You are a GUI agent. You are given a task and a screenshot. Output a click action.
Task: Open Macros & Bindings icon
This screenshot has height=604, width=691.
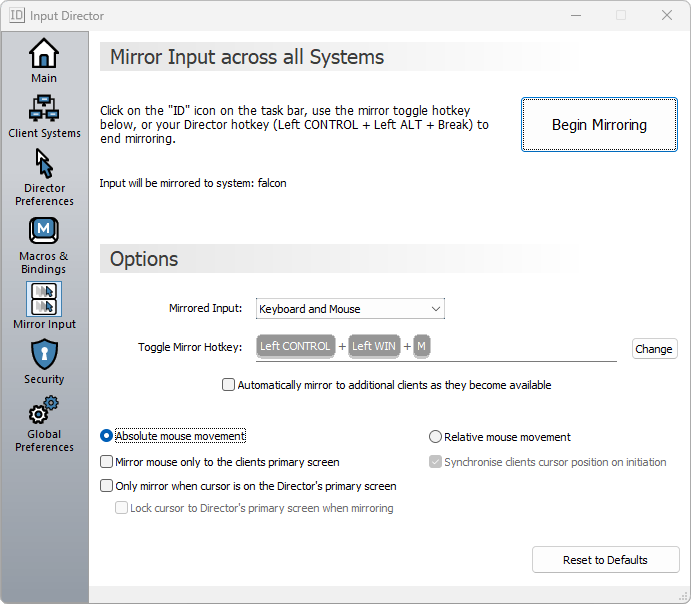click(44, 232)
